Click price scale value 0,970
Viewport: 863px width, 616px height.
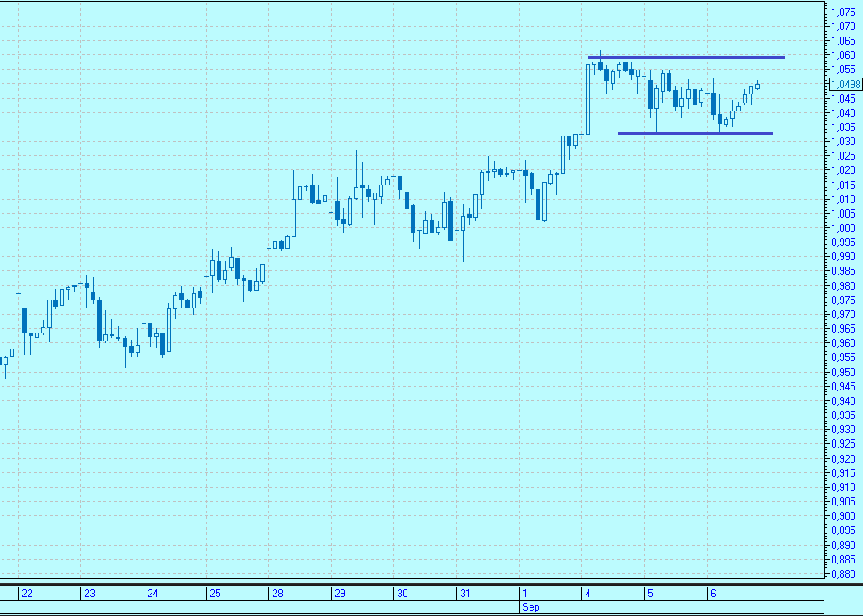[843, 315]
